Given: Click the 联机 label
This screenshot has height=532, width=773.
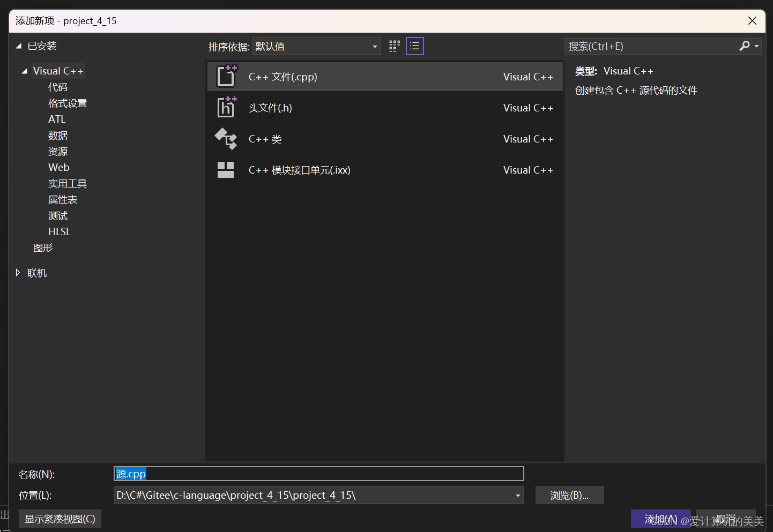Looking at the screenshot, I should point(37,273).
